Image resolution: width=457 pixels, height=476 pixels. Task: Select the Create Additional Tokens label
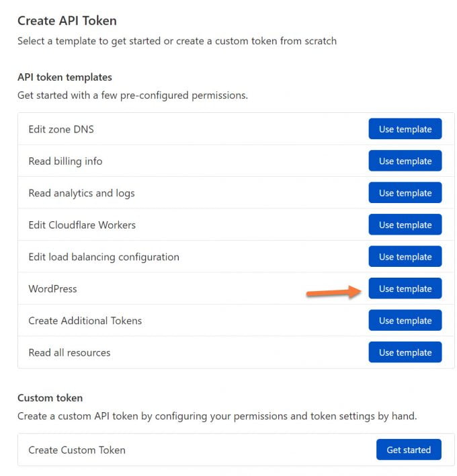tap(85, 321)
